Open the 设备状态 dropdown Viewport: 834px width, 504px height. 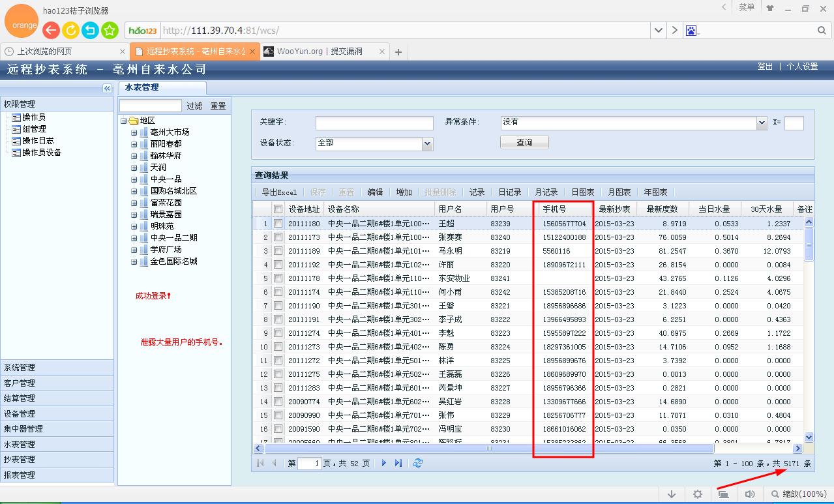point(428,143)
